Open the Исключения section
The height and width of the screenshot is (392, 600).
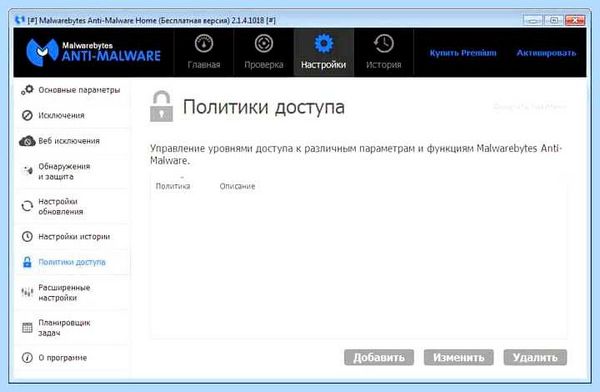pyautogui.click(x=73, y=116)
